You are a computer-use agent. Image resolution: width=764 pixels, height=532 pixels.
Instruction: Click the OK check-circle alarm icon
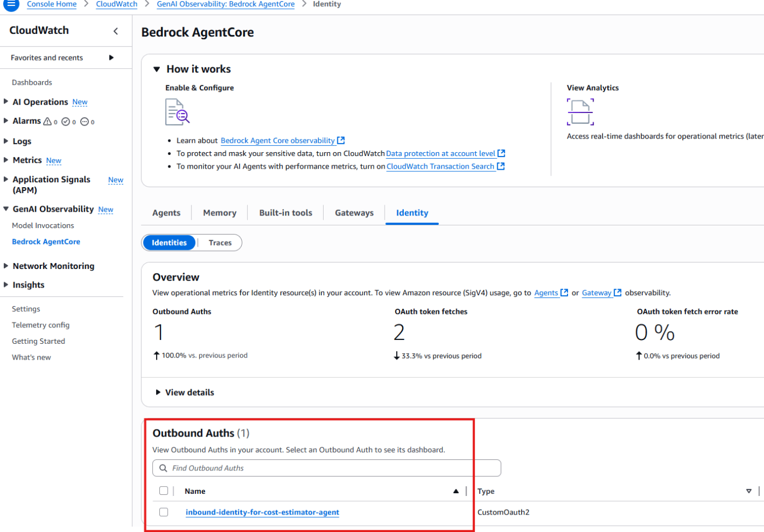pos(65,121)
